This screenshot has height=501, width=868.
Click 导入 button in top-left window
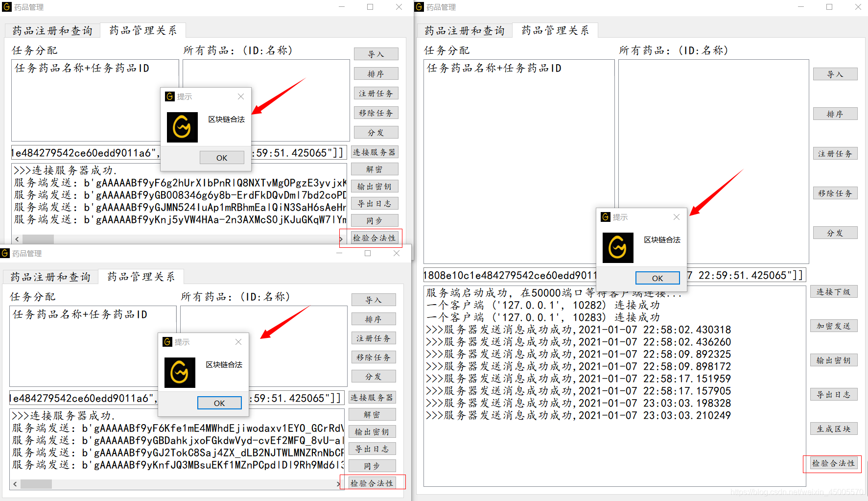pos(376,54)
